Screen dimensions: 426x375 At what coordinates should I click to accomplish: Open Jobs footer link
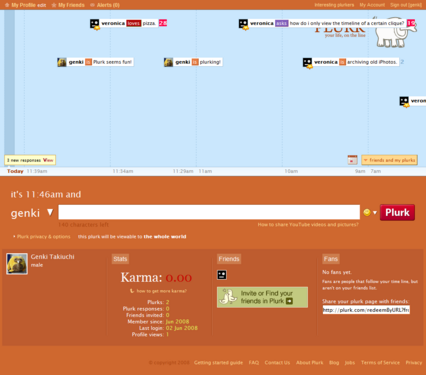(x=350, y=363)
